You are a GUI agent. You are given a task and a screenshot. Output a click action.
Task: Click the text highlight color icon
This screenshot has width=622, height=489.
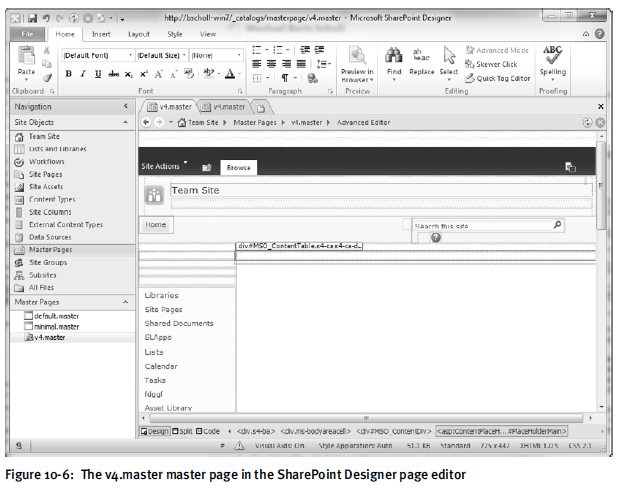pos(209,73)
